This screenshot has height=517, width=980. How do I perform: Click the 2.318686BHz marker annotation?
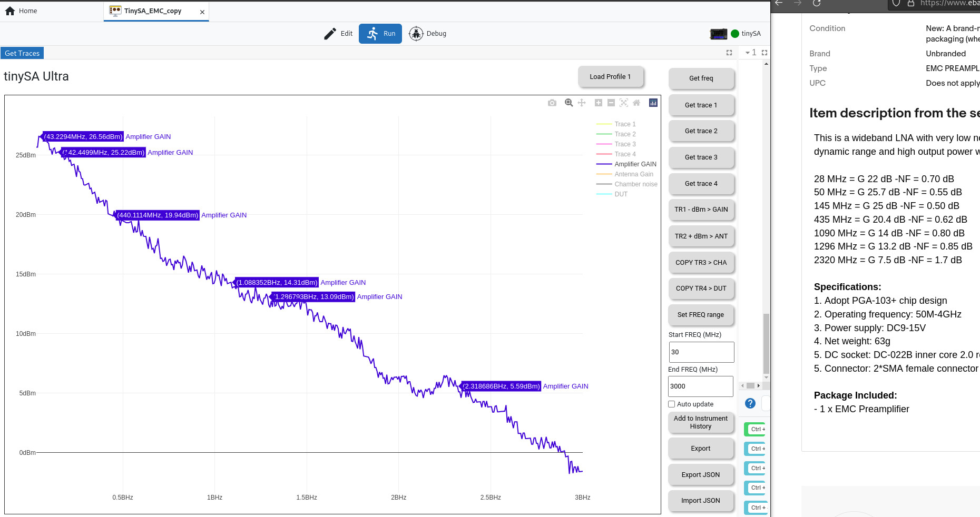[501, 386]
